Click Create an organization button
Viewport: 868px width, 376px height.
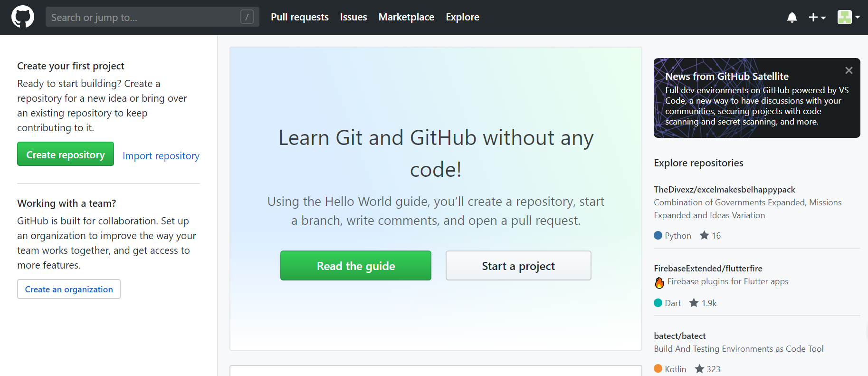(x=69, y=289)
